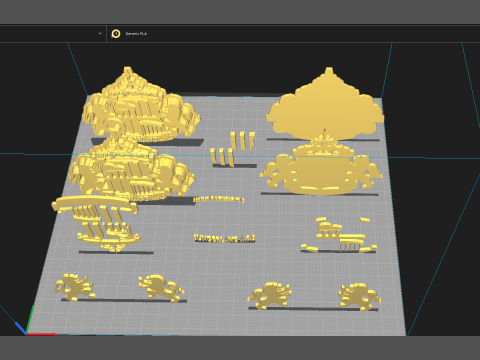Click the extruder 1 material icon

(x=116, y=34)
